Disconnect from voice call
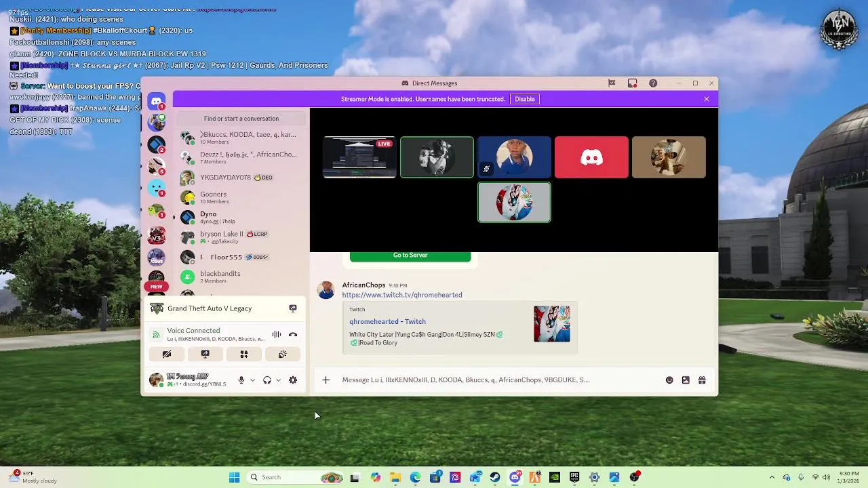This screenshot has height=488, width=868. (x=293, y=335)
